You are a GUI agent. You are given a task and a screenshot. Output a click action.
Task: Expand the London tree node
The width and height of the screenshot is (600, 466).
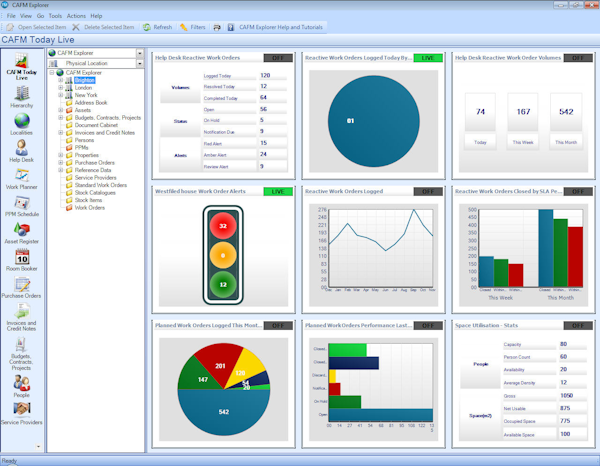point(60,88)
